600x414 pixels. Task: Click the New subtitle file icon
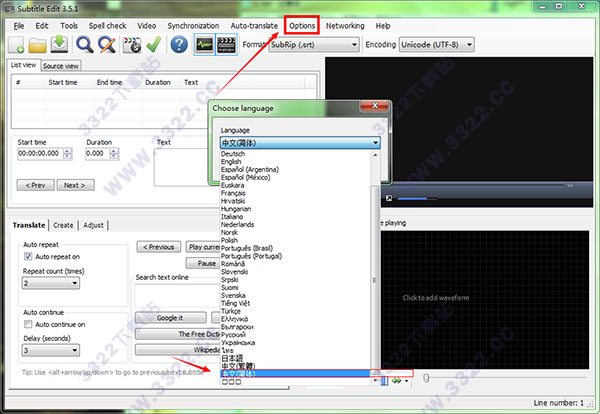[x=16, y=45]
